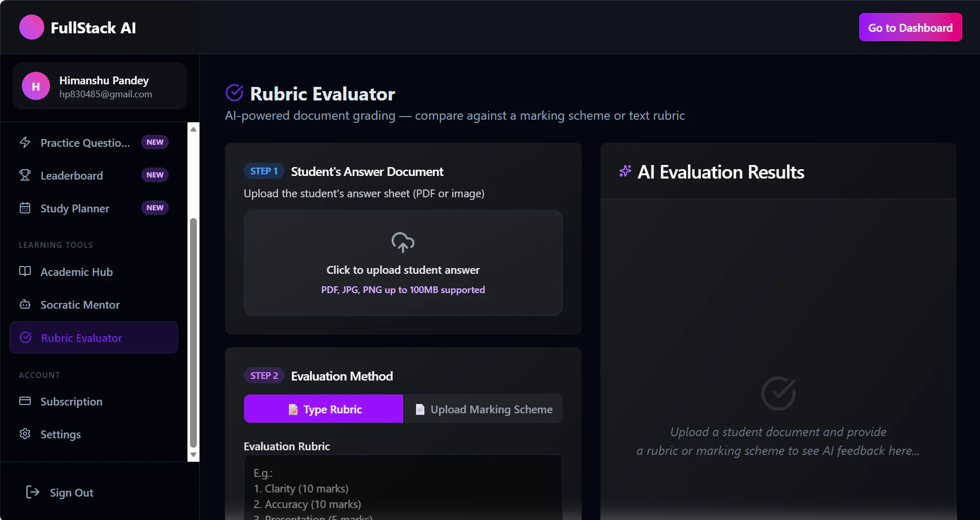The image size is (980, 520).
Task: Click the Settings gear icon
Action: click(x=25, y=434)
